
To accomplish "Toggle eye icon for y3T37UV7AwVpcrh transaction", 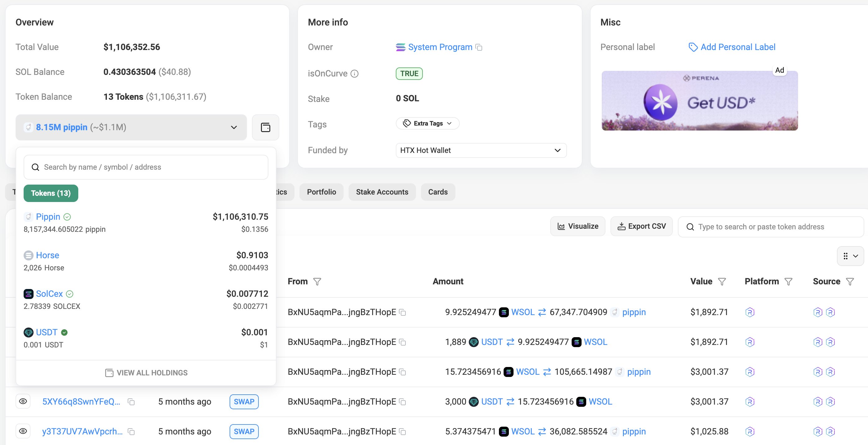I will 23,431.
